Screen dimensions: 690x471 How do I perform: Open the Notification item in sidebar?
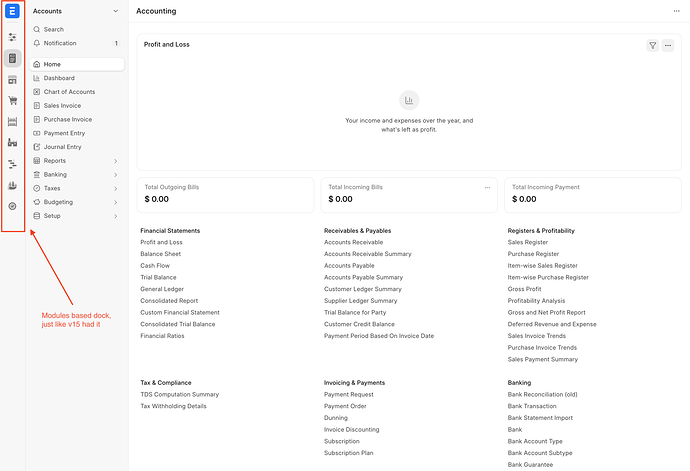coord(77,43)
